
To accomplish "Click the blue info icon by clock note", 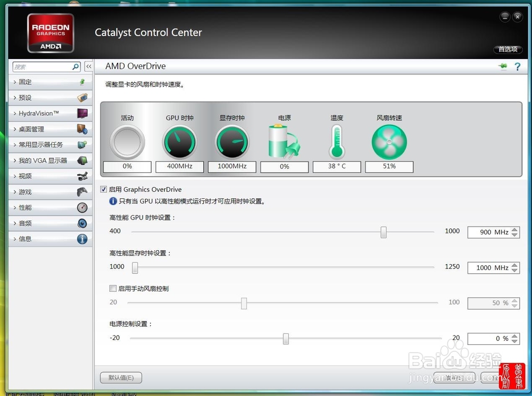I will pos(113,201).
